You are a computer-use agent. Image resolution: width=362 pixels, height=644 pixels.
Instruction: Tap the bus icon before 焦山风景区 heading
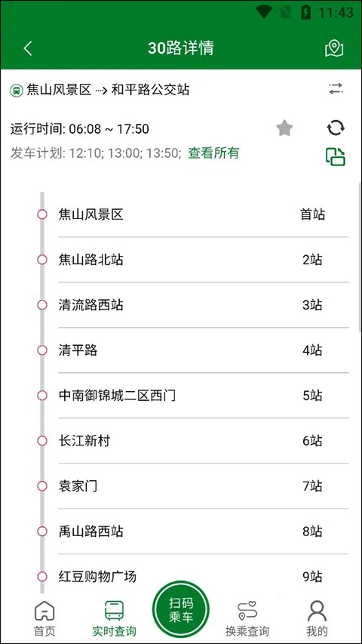(16, 90)
